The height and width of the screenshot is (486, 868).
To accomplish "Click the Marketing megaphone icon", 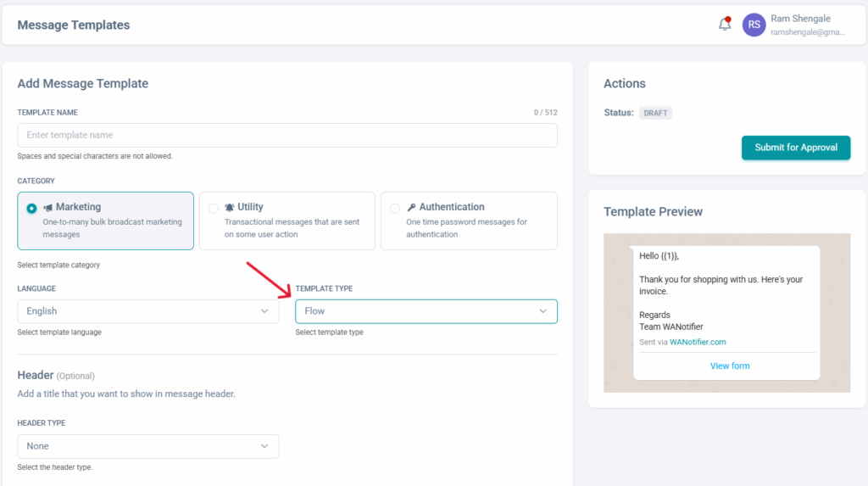I will click(x=48, y=208).
